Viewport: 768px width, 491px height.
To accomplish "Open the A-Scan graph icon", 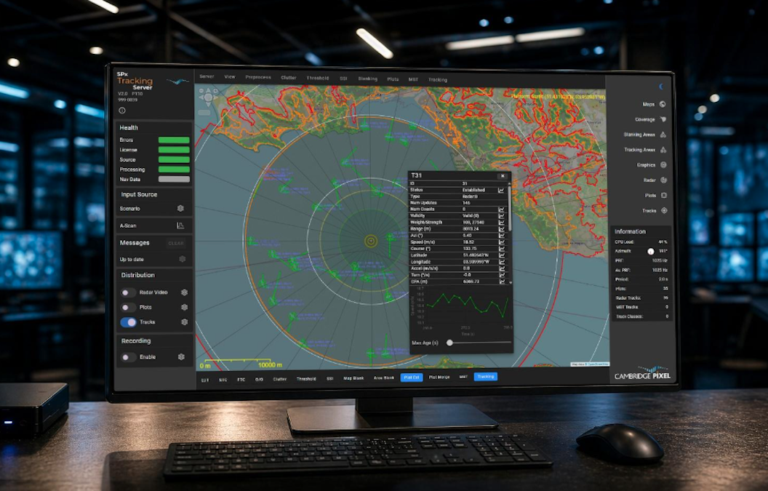I will pos(180,225).
